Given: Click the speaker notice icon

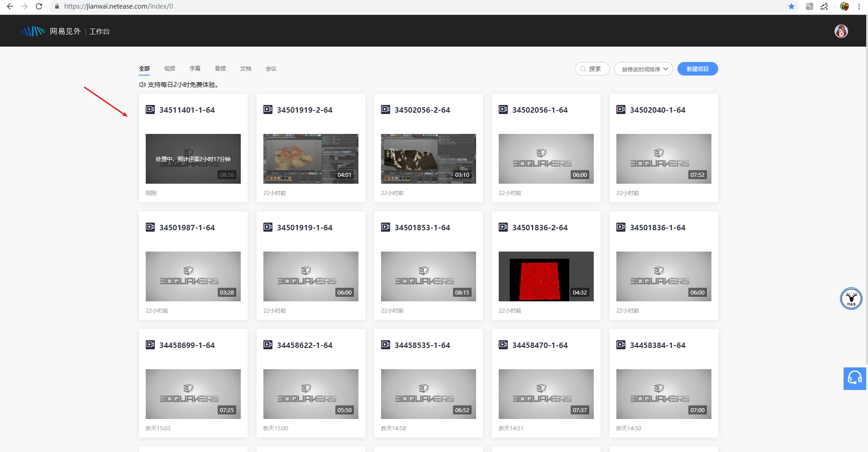Looking at the screenshot, I should point(142,85).
